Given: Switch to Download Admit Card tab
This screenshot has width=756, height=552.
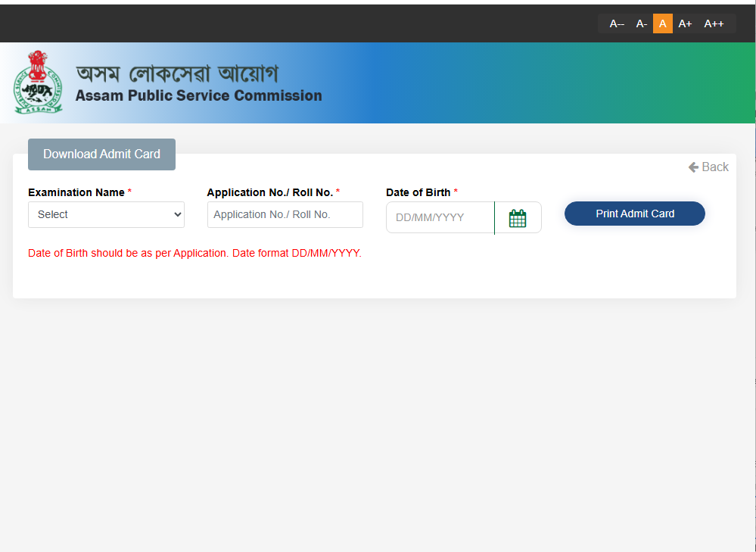Looking at the screenshot, I should (101, 154).
